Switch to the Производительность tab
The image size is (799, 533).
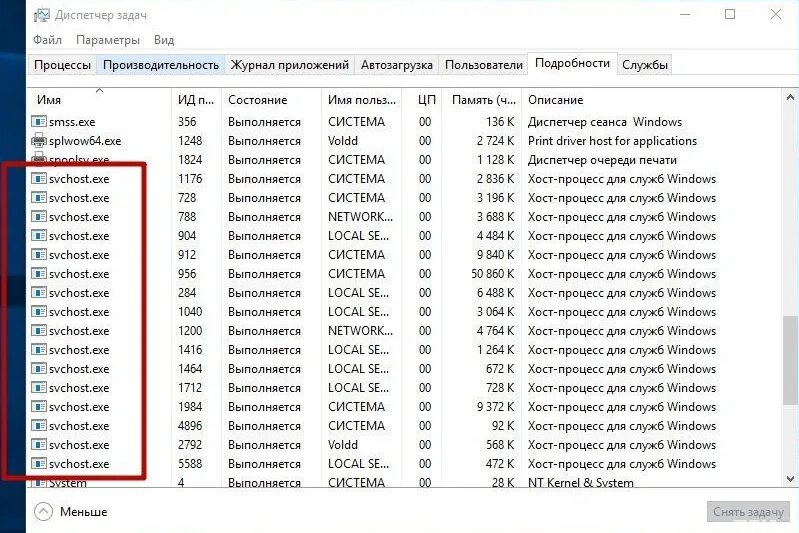tap(161, 65)
